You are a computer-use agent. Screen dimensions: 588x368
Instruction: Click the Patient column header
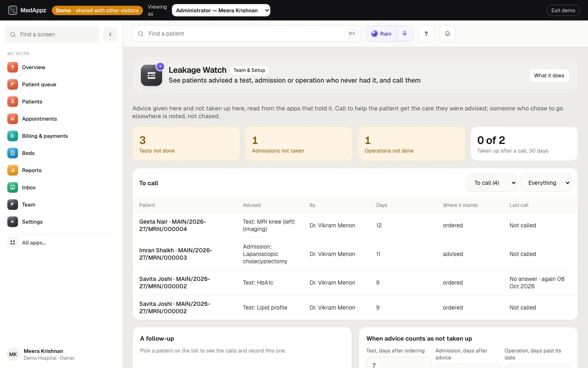coord(147,205)
